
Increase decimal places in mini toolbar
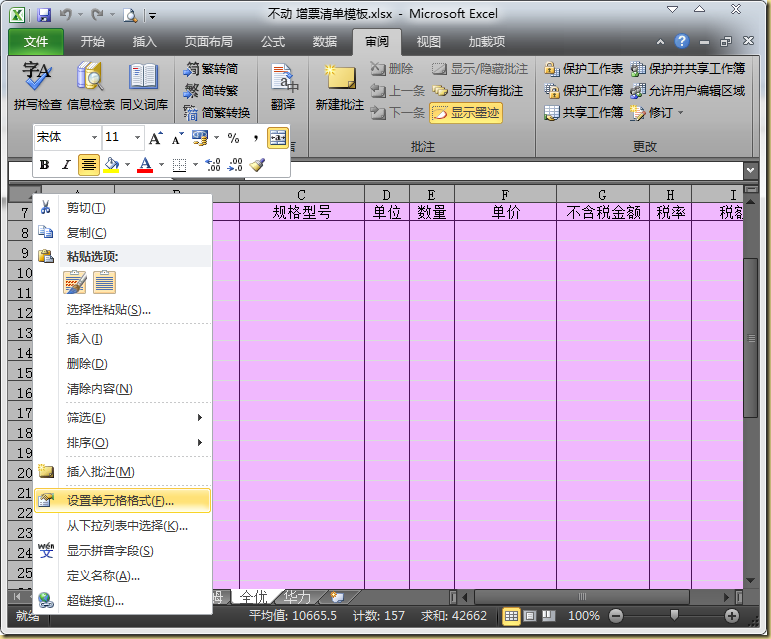point(212,165)
